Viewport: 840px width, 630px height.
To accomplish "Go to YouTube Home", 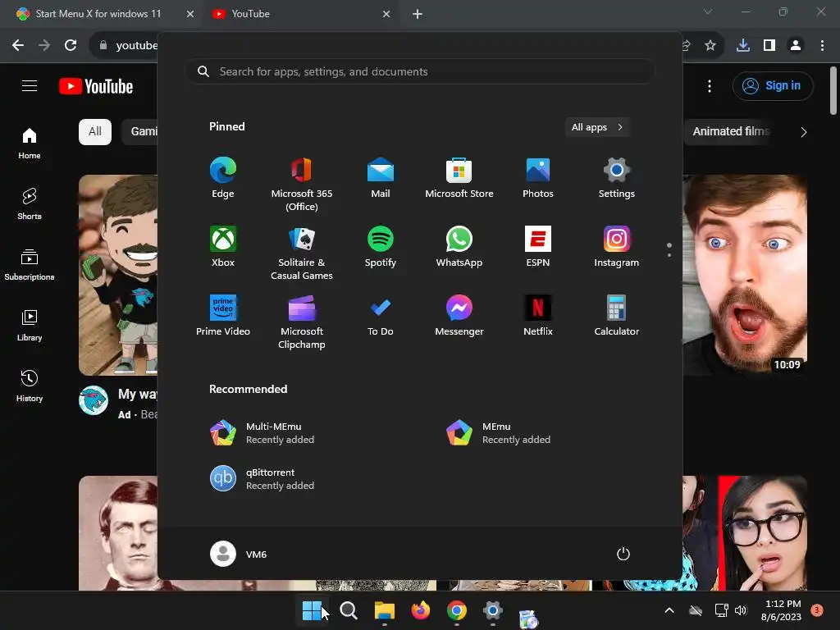I will tap(30, 144).
